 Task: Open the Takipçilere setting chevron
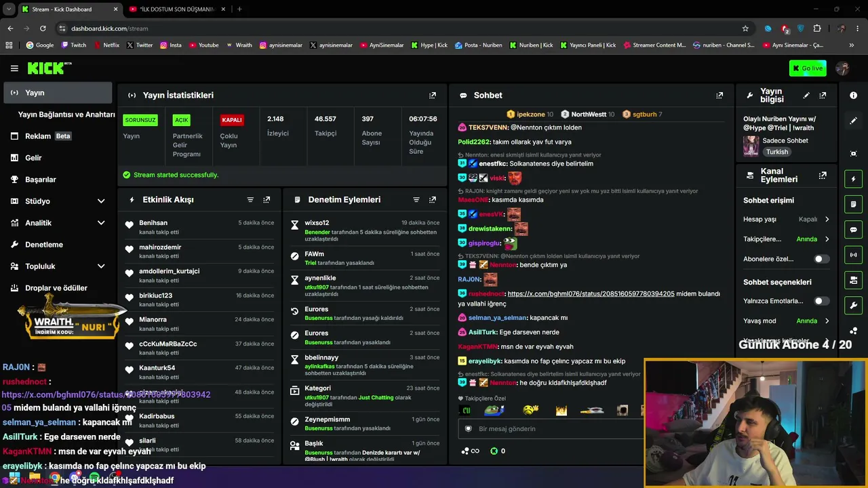tap(827, 239)
